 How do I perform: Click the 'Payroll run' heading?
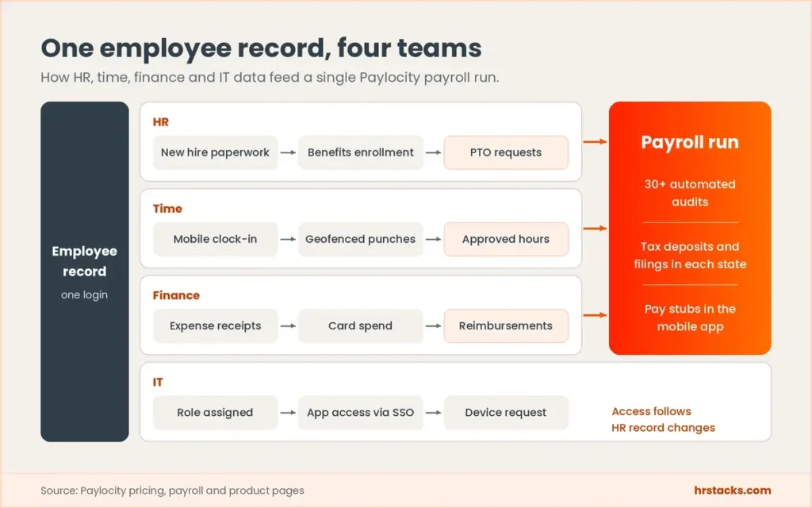tap(690, 142)
